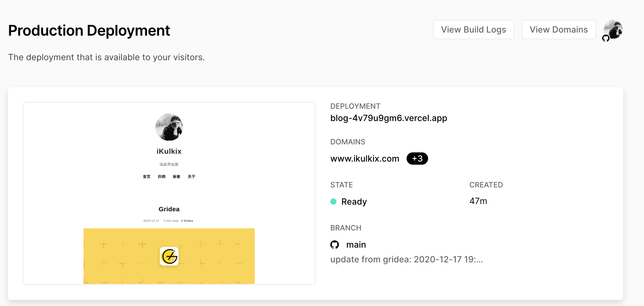This screenshot has height=306, width=644.
Task: Click 归档 menu item in preview
Action: tap(162, 177)
